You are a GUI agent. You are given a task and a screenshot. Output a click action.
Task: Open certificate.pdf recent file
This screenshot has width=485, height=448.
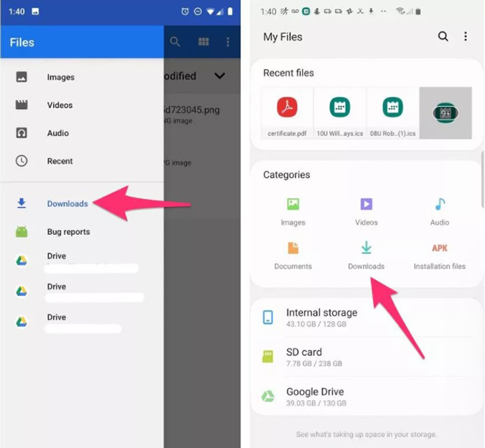click(287, 113)
